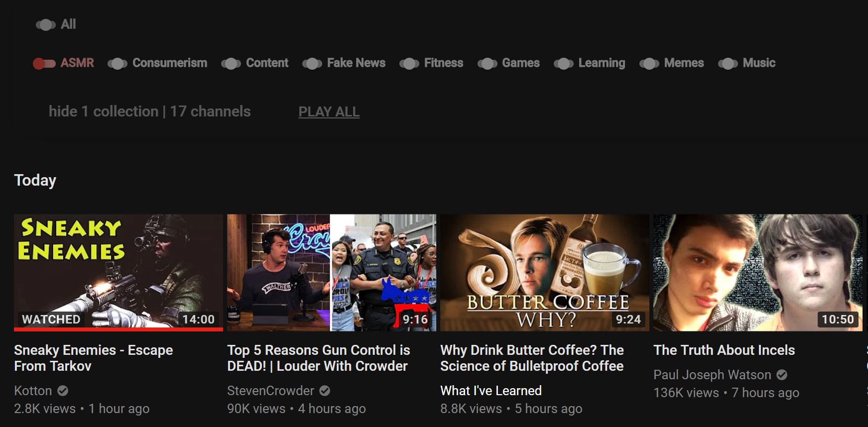The image size is (868, 427).
Task: Click the Today section heading
Action: click(35, 180)
